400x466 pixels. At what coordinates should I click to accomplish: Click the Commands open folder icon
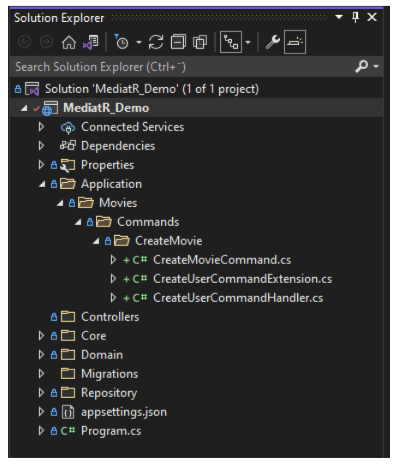pyautogui.click(x=104, y=222)
